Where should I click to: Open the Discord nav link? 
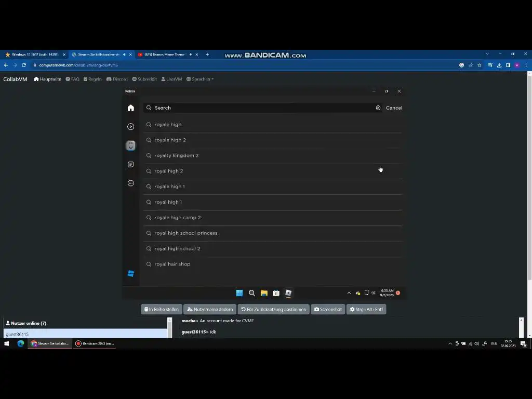pyautogui.click(x=117, y=79)
